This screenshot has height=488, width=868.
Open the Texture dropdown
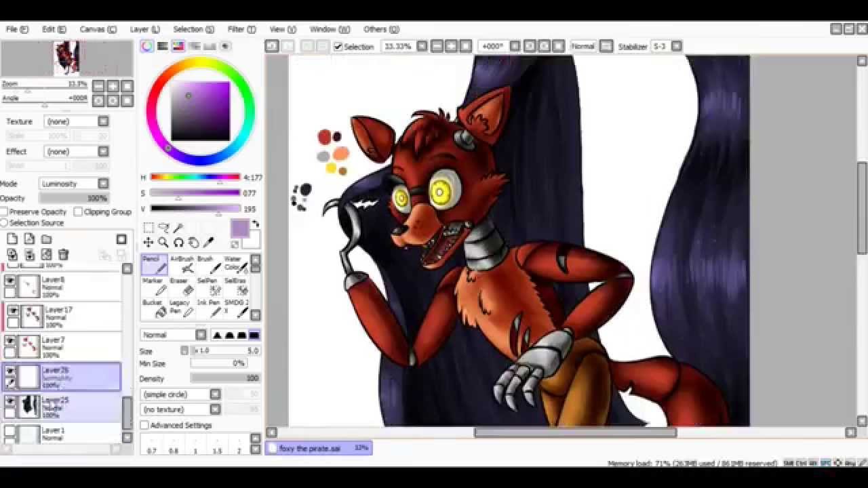77,121
